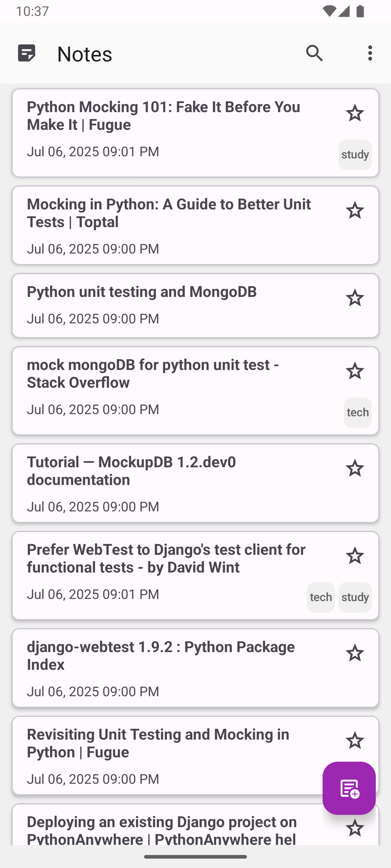Open the search icon in the top bar

point(314,53)
